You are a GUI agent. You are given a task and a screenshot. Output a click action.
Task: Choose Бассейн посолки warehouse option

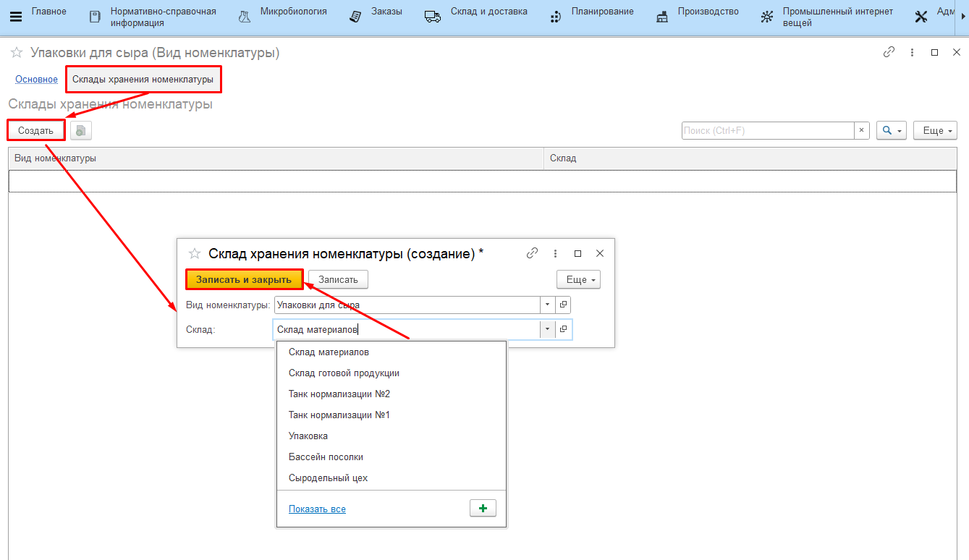point(326,457)
